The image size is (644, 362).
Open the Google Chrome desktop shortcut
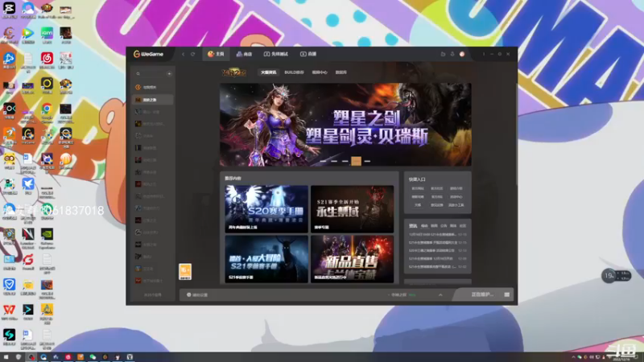(x=47, y=112)
